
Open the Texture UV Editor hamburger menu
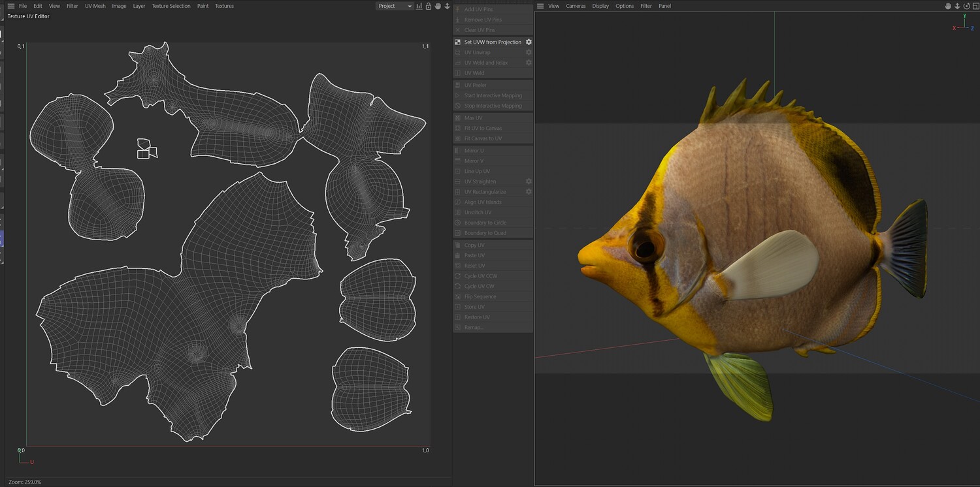tap(10, 6)
